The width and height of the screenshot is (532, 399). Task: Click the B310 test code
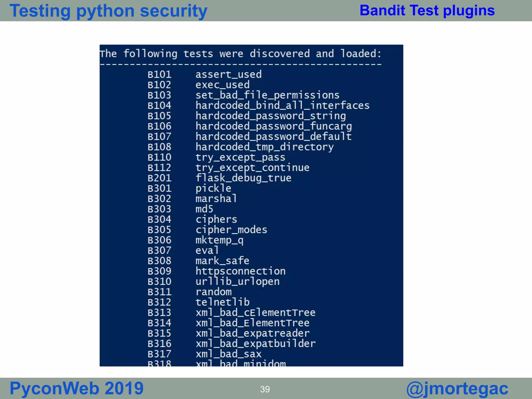pyautogui.click(x=159, y=282)
